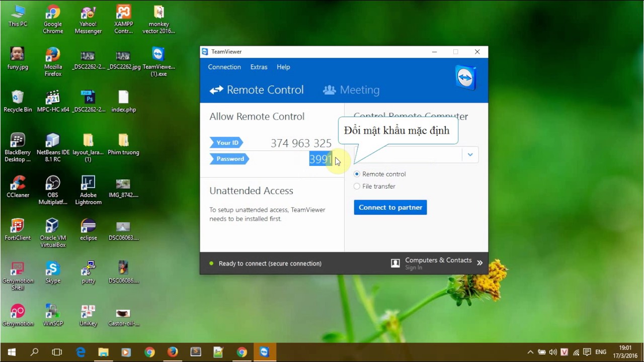The image size is (644, 362).
Task: Open Computers & Contacts panel
Action: coord(438,260)
